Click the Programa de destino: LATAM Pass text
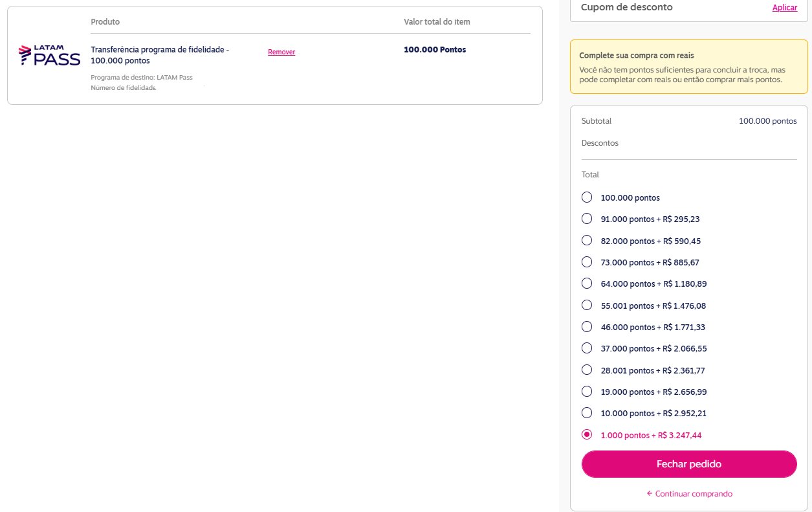Viewport: 812px width, 512px height. (142, 78)
